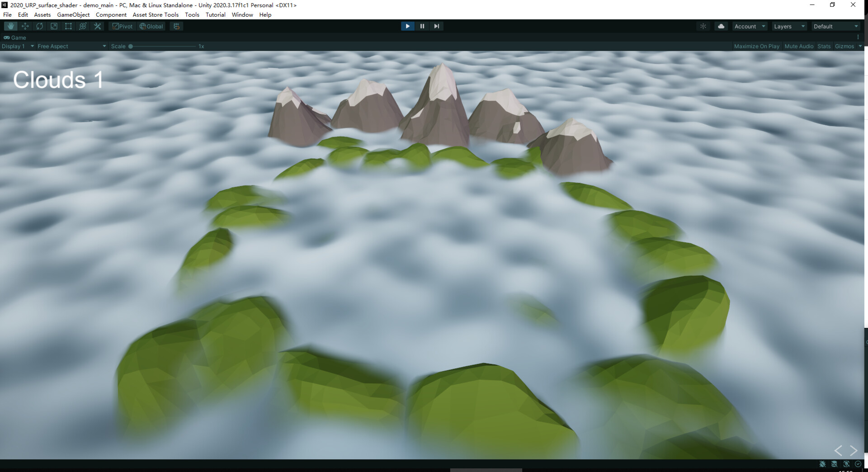
Task: Mute Audio in the Game view
Action: 798,46
